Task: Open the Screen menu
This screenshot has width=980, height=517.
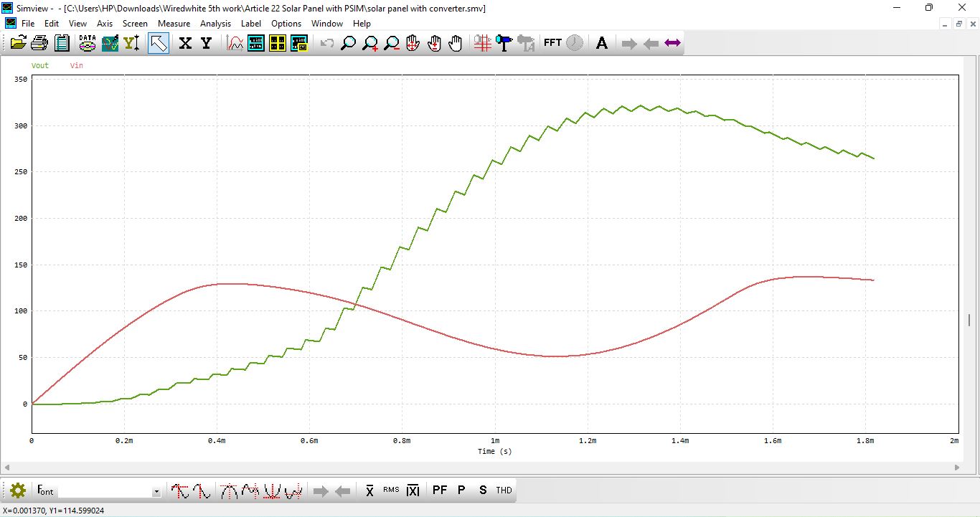Action: click(x=135, y=23)
